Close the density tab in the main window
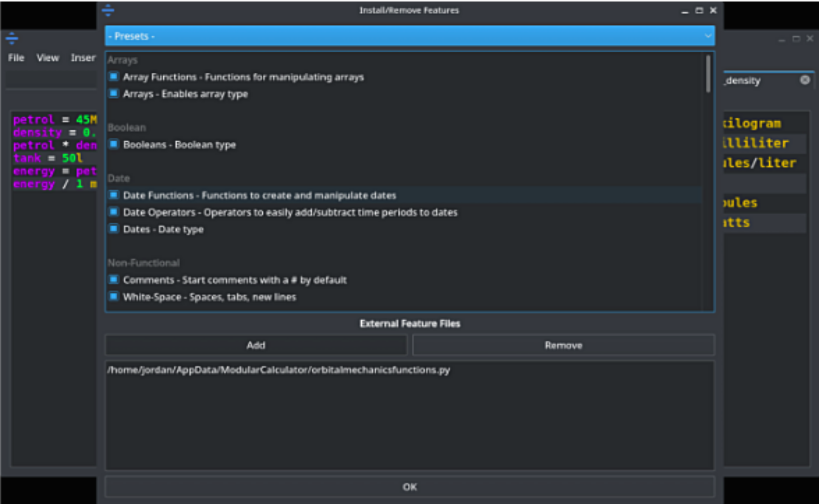 click(x=805, y=80)
